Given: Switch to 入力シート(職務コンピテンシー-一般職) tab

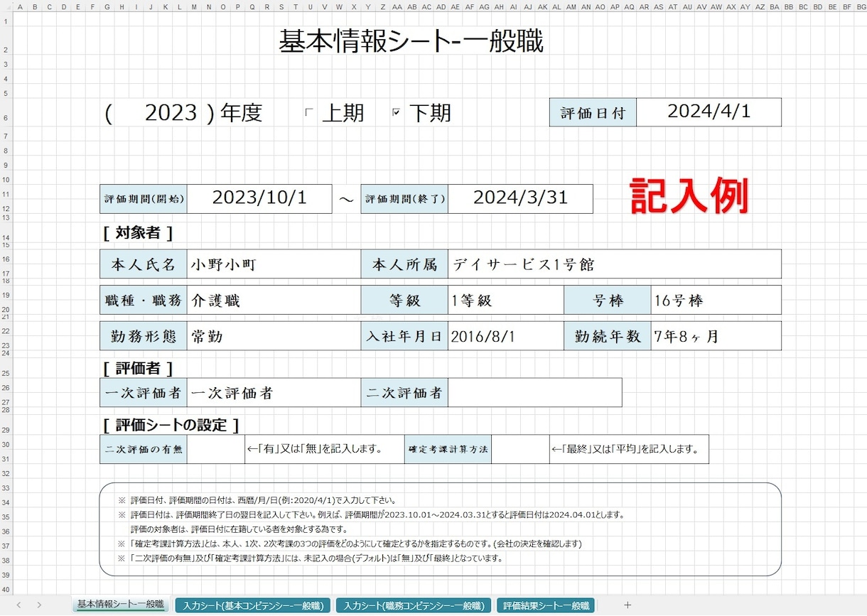Looking at the screenshot, I should pos(414,605).
